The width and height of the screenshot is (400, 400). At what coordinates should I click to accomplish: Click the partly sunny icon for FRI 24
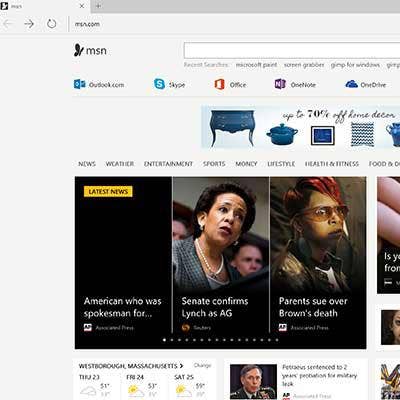click(x=135, y=390)
